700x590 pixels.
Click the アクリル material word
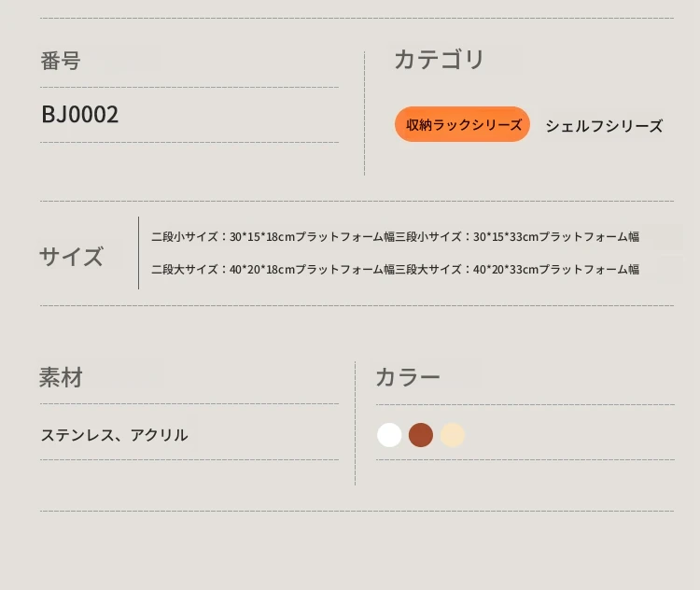coord(159,435)
